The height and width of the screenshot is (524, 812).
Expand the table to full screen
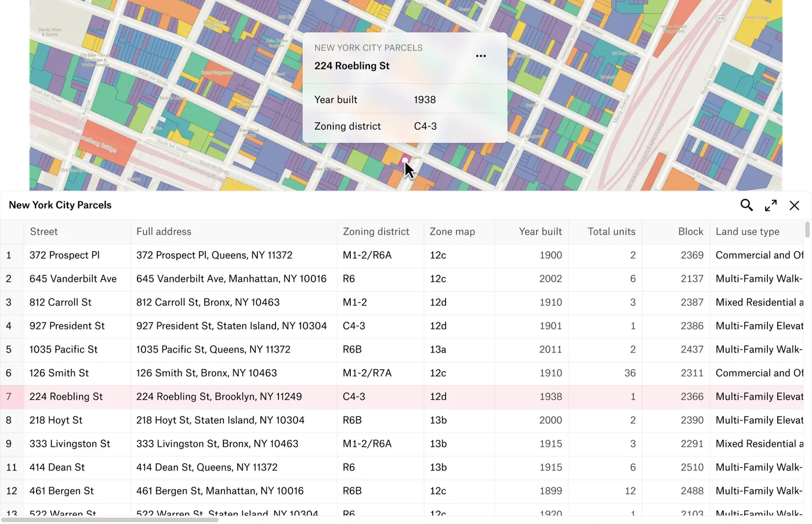(x=771, y=205)
